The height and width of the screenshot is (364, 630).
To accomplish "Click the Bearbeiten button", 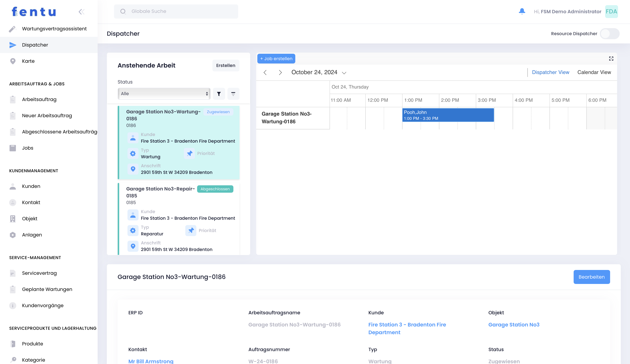I will click(x=591, y=277).
